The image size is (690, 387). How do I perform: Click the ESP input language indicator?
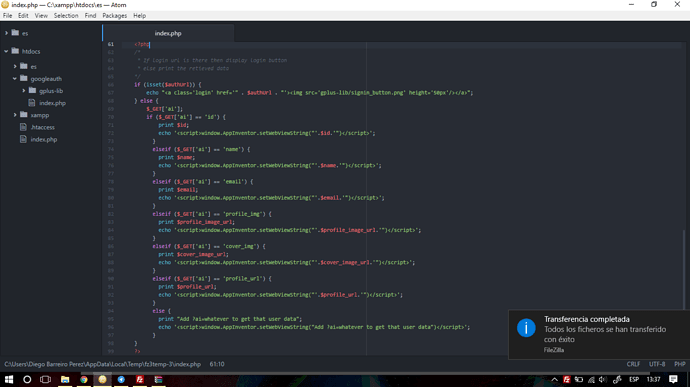[634, 379]
